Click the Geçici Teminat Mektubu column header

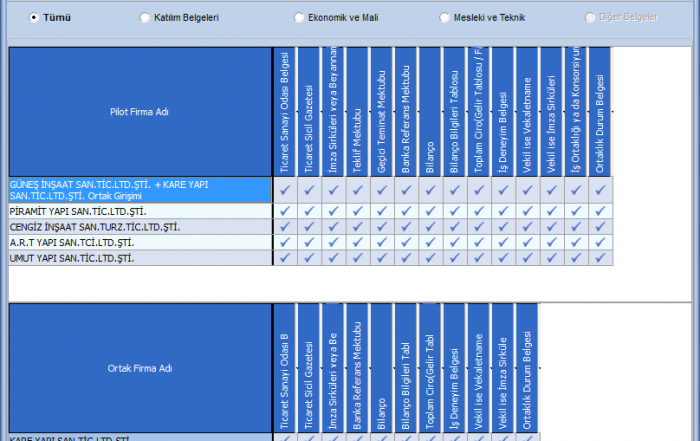click(382, 112)
